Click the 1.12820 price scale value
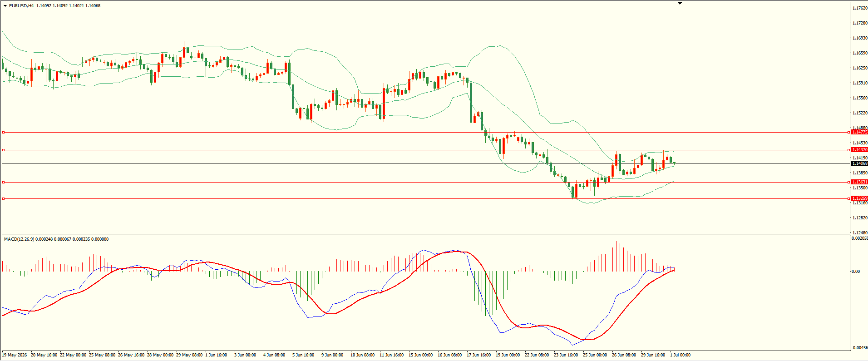Viewport: 868px width, 361px height. point(860,218)
